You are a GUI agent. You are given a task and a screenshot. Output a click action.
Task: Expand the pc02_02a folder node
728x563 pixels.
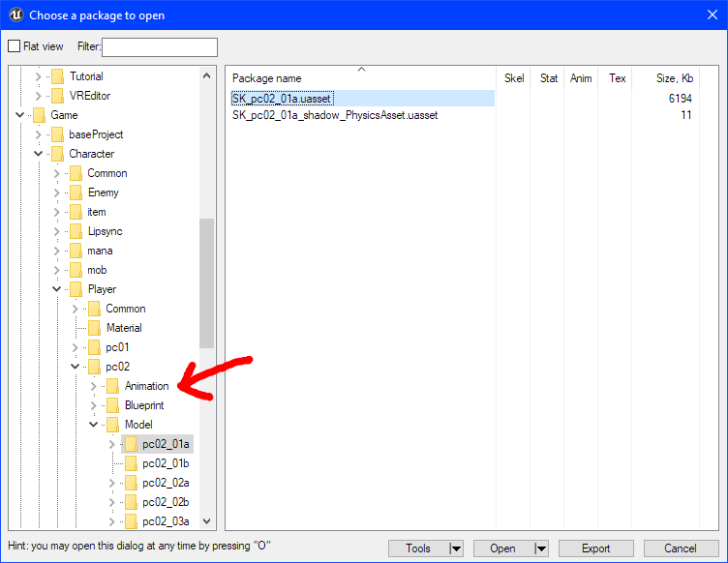pyautogui.click(x=112, y=483)
